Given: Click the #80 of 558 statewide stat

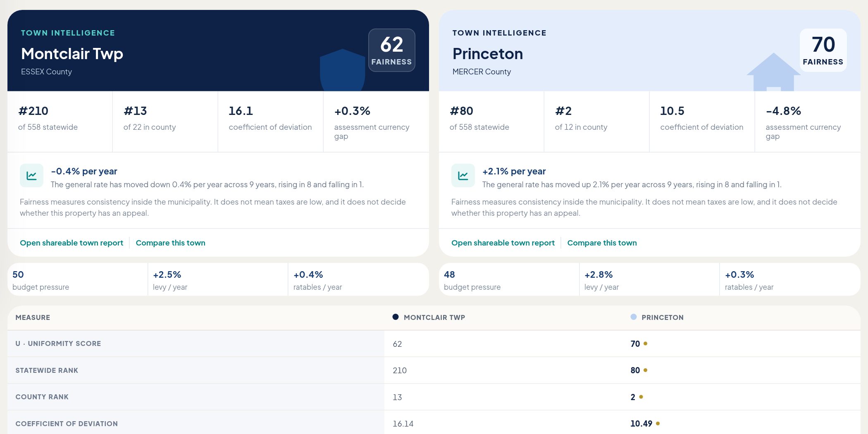Looking at the screenshot, I should [491, 122].
